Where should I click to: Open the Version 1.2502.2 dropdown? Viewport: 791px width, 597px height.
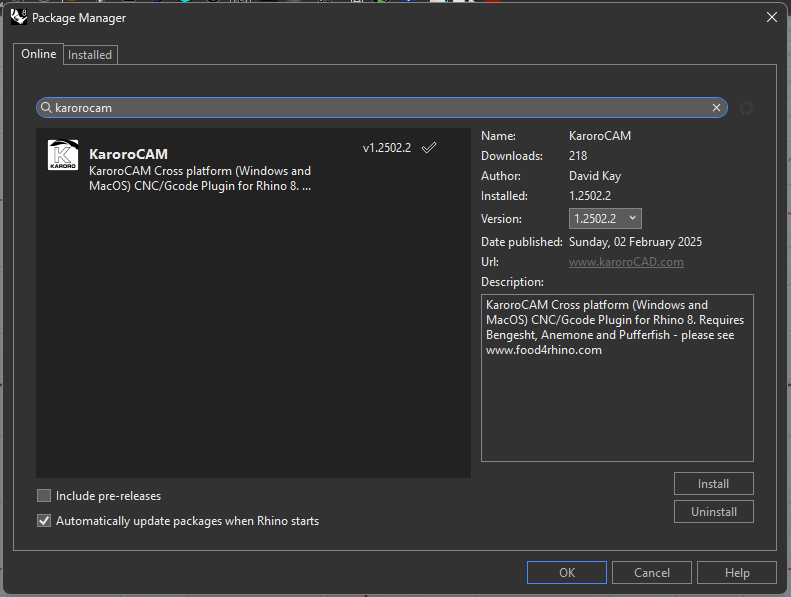(605, 219)
